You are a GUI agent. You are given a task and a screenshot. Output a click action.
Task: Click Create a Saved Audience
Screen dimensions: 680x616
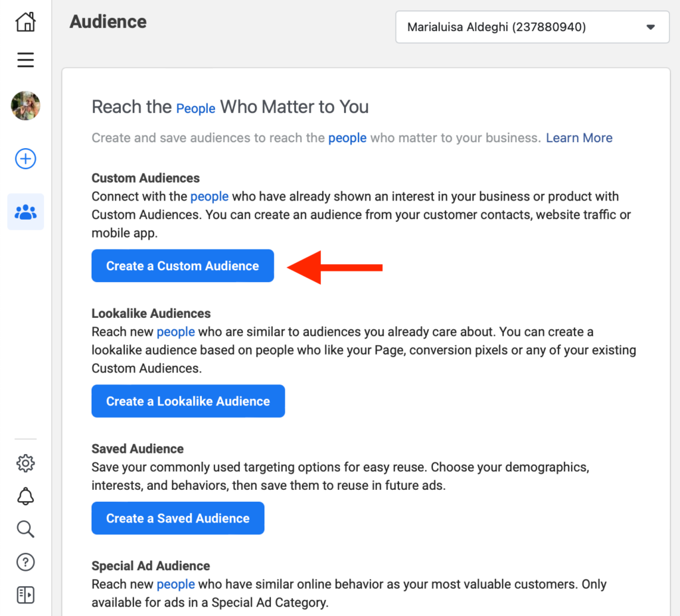[x=177, y=518]
